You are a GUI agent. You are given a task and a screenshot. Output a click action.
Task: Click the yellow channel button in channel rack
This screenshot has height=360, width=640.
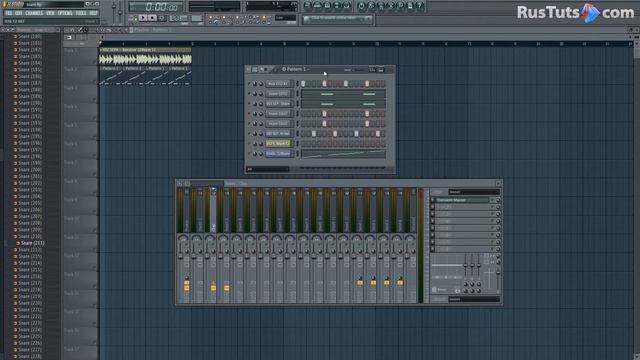click(278, 144)
